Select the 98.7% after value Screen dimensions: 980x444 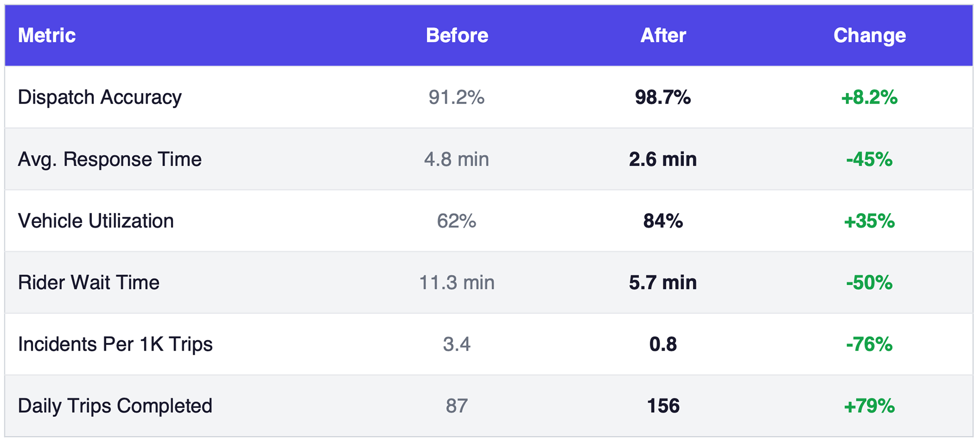click(x=663, y=97)
